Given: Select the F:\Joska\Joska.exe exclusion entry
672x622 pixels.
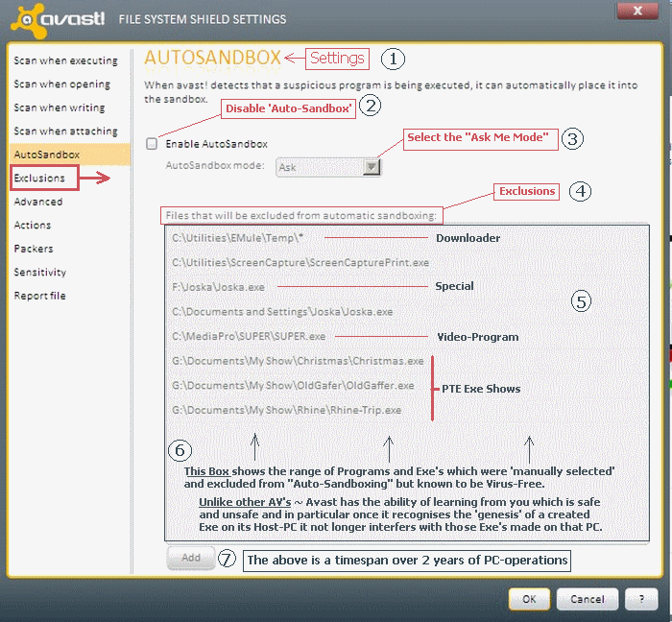Looking at the screenshot, I should [x=218, y=287].
